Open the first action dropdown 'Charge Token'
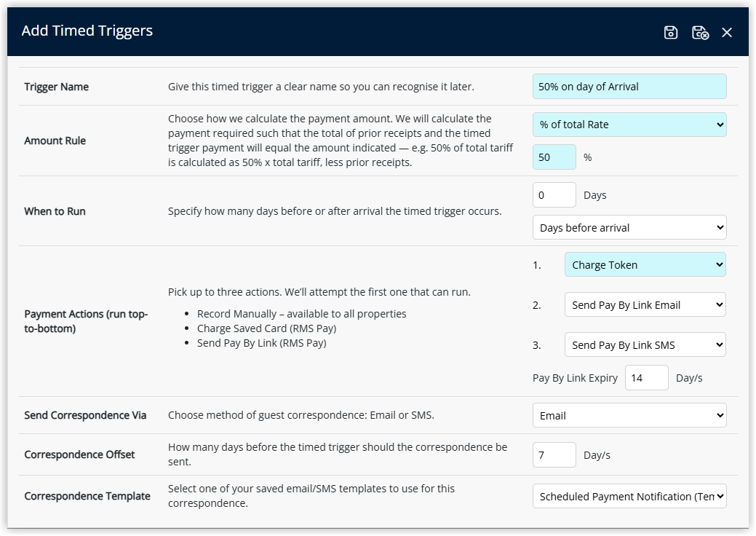 coord(645,264)
